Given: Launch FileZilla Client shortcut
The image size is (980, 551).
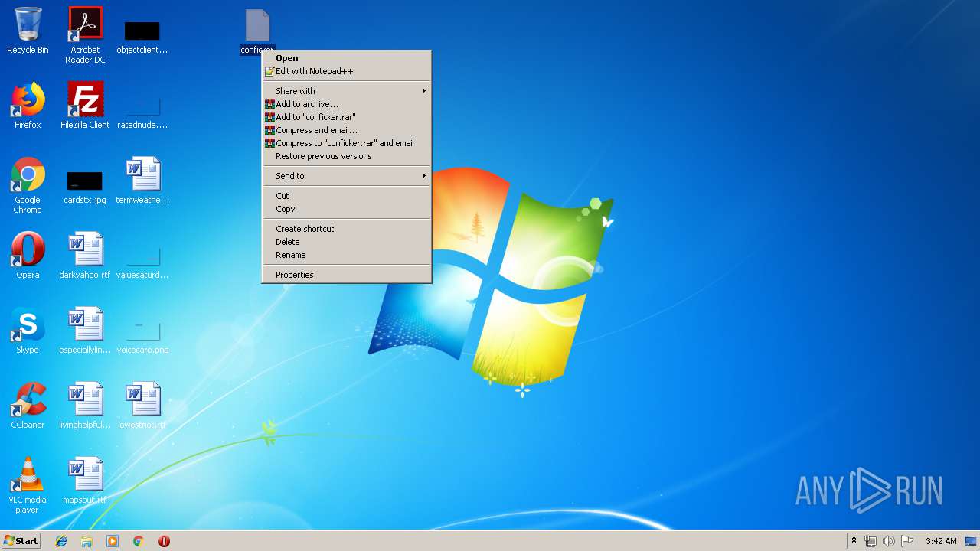Looking at the screenshot, I should click(x=85, y=106).
